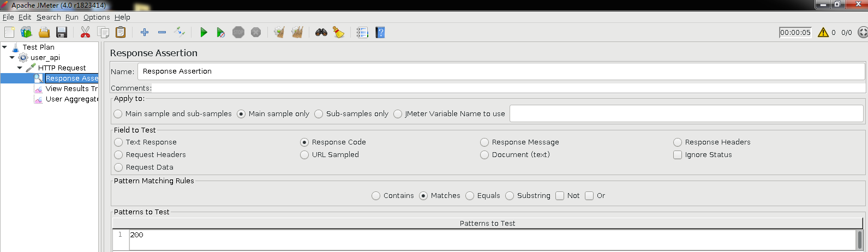
Task: Select Substring pattern matching rule
Action: coord(528,196)
